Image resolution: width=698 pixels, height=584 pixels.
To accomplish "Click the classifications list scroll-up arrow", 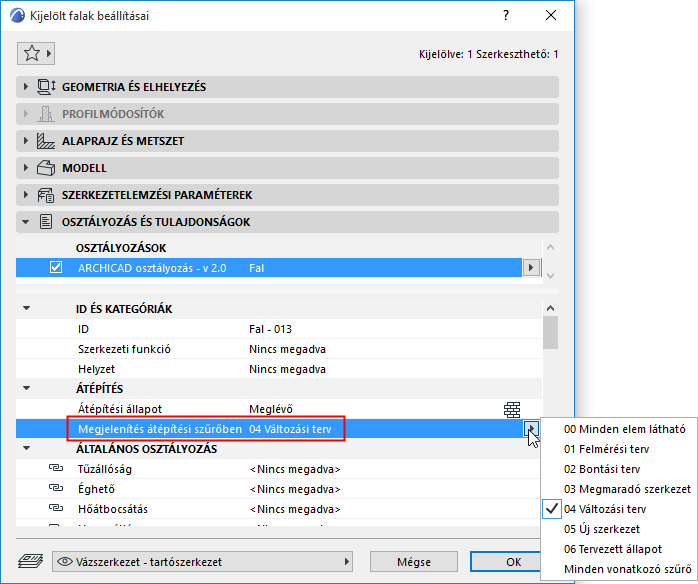I will pos(551,247).
